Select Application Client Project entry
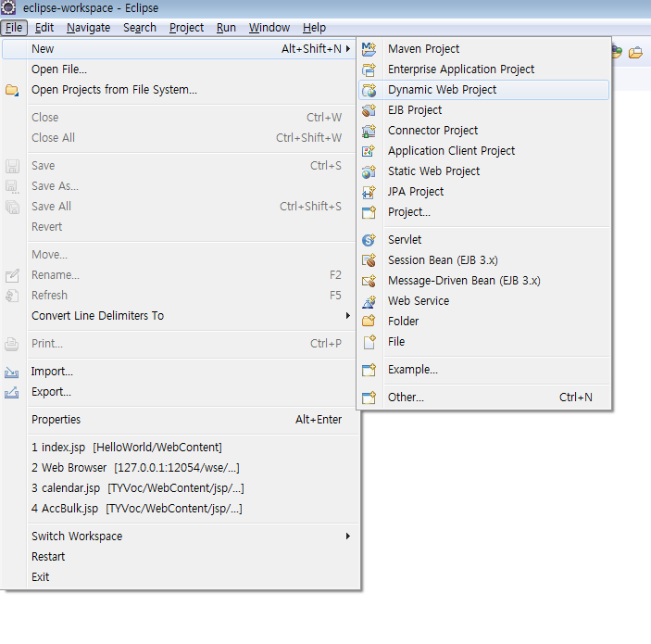 click(483, 151)
